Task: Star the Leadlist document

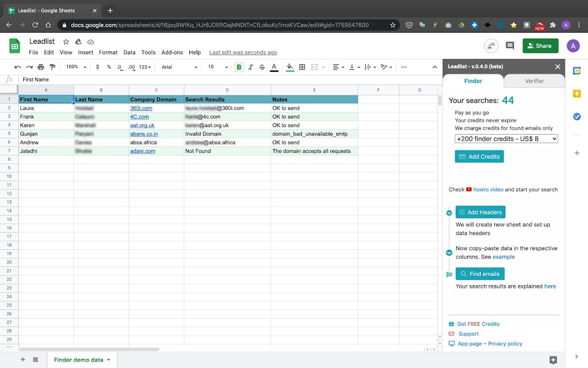Action: (66, 42)
